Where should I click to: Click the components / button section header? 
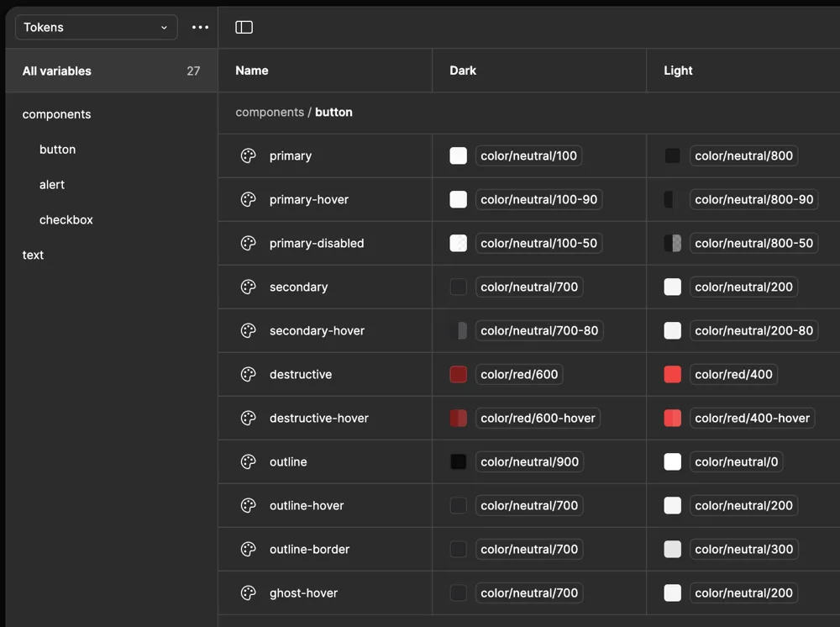pyautogui.click(x=294, y=112)
